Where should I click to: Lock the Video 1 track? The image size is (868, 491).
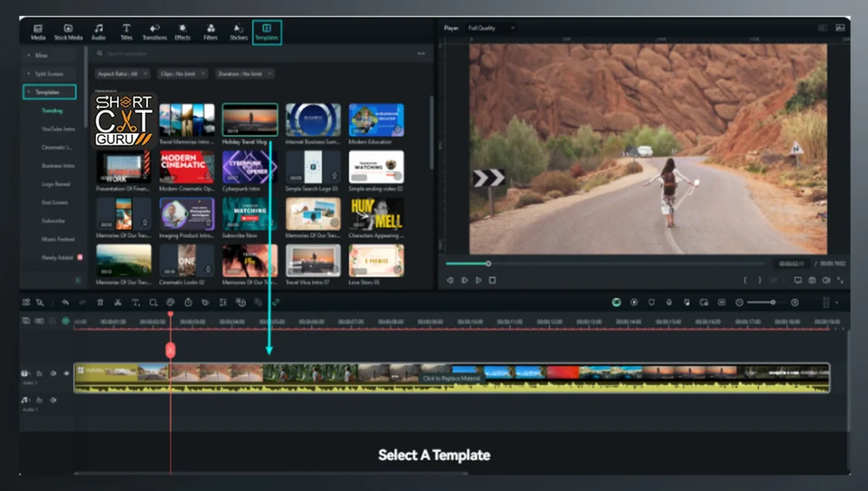coord(39,374)
